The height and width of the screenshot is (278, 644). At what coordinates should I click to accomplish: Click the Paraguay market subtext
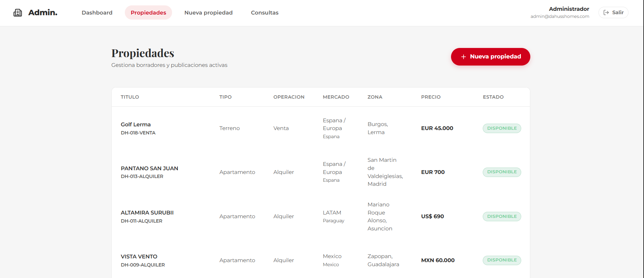click(333, 221)
